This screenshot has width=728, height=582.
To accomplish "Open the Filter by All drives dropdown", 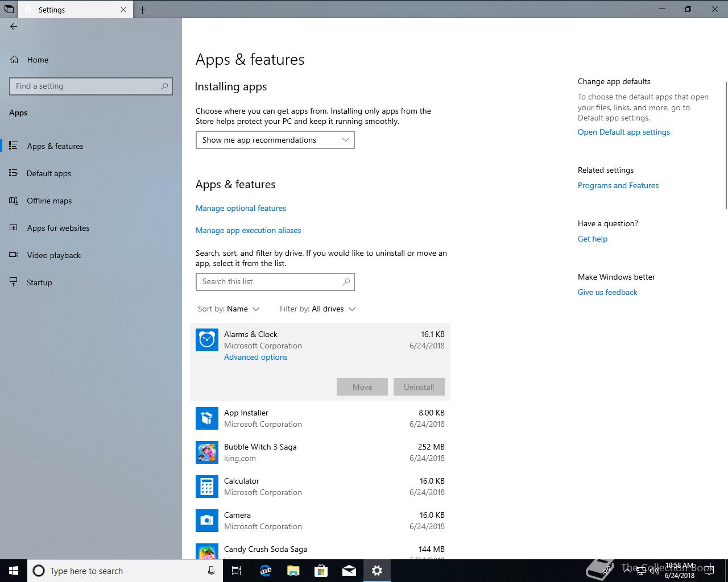I will [x=317, y=309].
